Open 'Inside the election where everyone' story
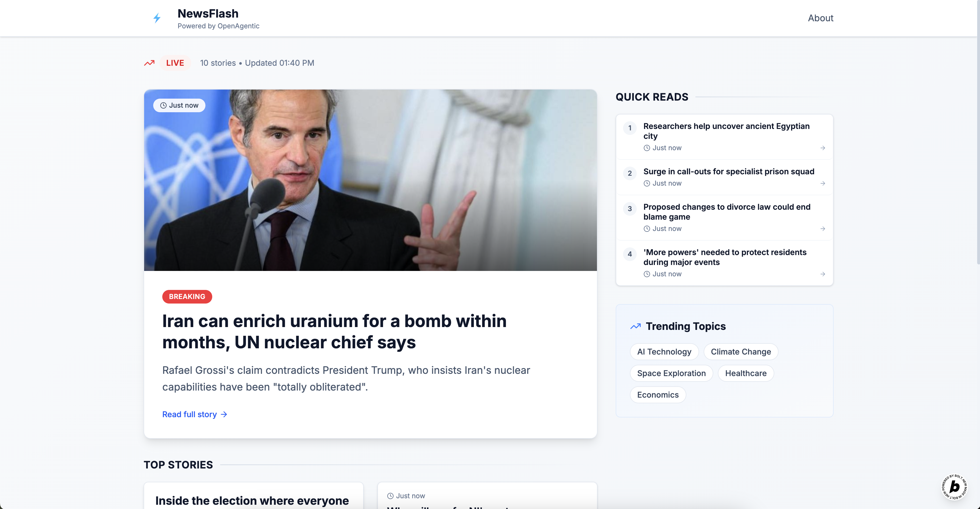This screenshot has width=980, height=509. coord(252,500)
